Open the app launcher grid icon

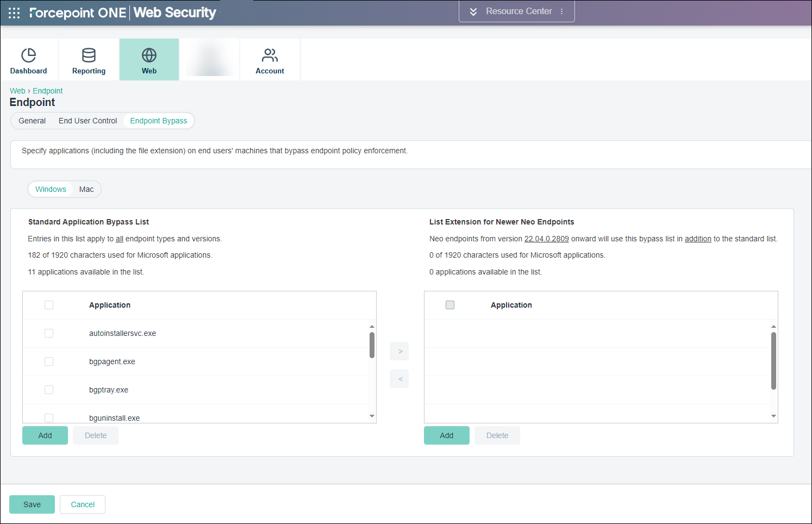(14, 13)
